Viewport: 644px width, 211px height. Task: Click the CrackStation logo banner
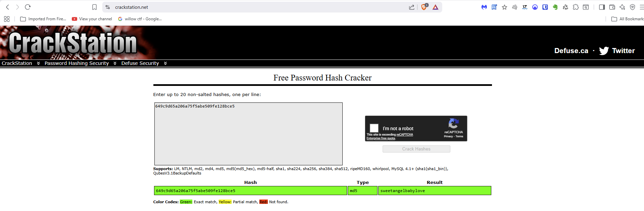point(73,43)
